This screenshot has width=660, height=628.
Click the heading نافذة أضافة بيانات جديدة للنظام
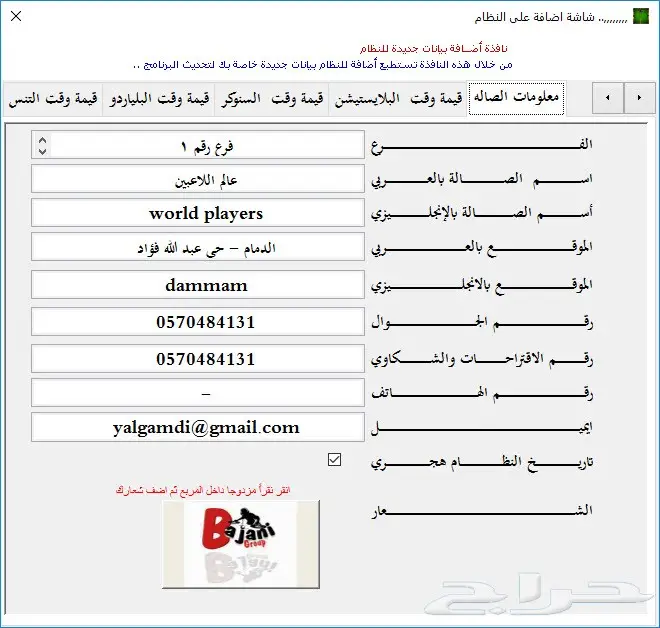coord(434,48)
